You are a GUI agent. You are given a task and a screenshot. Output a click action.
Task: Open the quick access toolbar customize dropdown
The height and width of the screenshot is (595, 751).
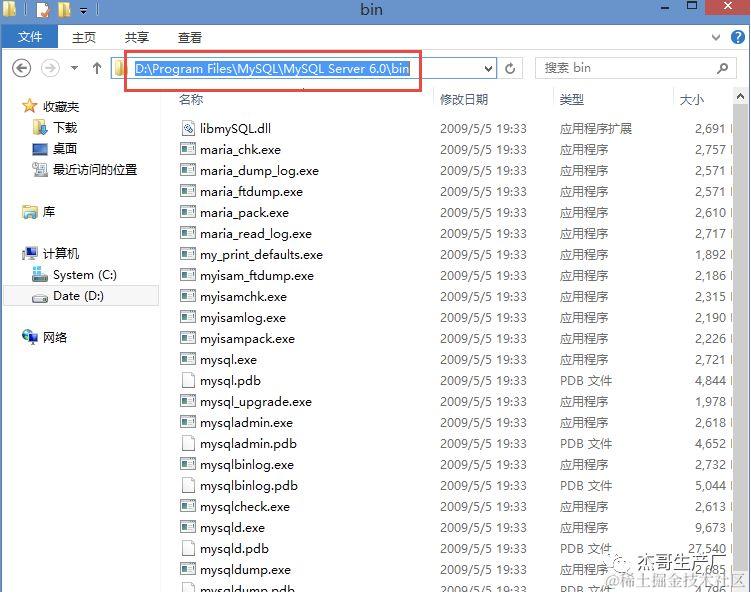click(83, 11)
